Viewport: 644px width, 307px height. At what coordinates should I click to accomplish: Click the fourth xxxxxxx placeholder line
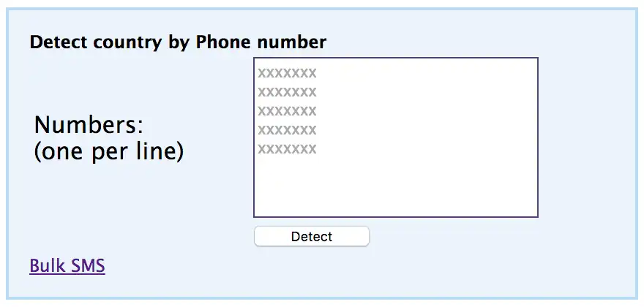pos(287,130)
